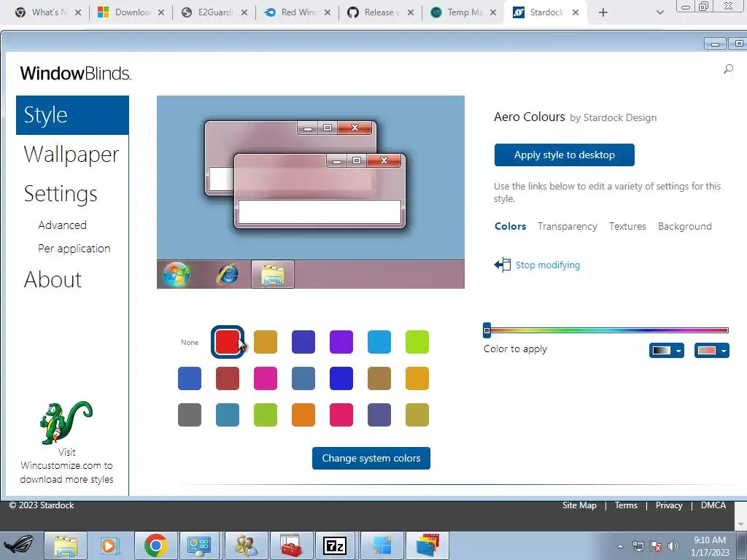Click the Windows start orb in preview
Viewport: 747px width, 560px height.
click(177, 274)
